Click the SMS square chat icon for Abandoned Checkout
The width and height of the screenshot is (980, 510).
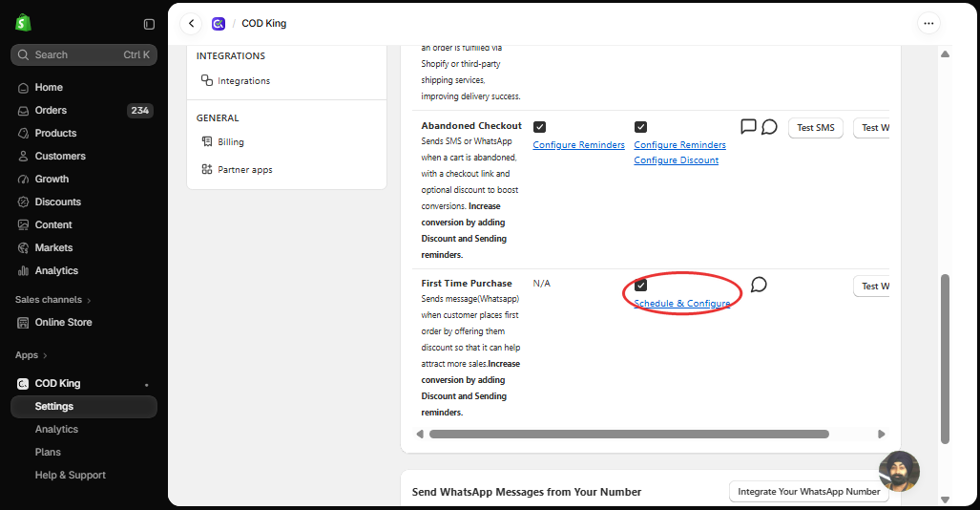click(748, 127)
